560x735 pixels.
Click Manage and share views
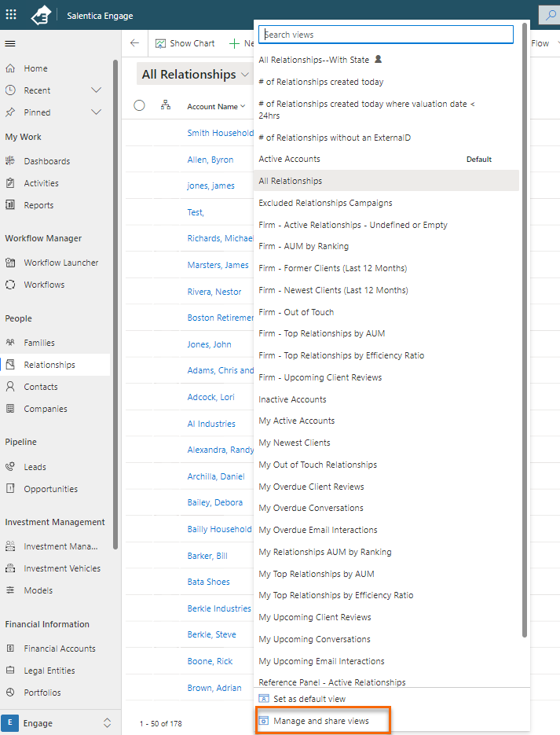320,721
